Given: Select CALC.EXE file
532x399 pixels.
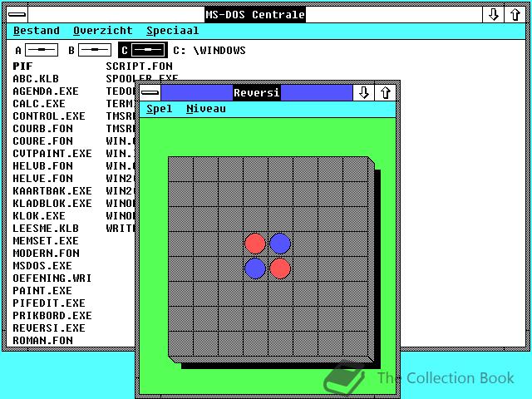Looking at the screenshot, I should (39, 103).
